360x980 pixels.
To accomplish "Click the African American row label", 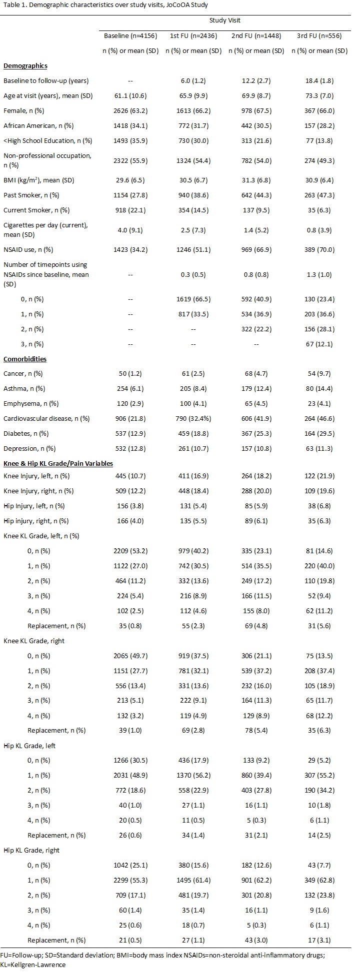I will click(37, 125).
